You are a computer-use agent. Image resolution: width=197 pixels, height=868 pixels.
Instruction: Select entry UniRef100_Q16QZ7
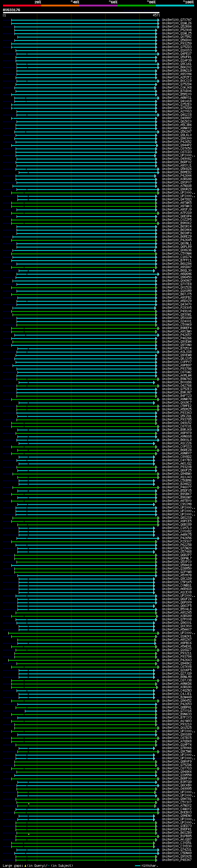[177, 650]
